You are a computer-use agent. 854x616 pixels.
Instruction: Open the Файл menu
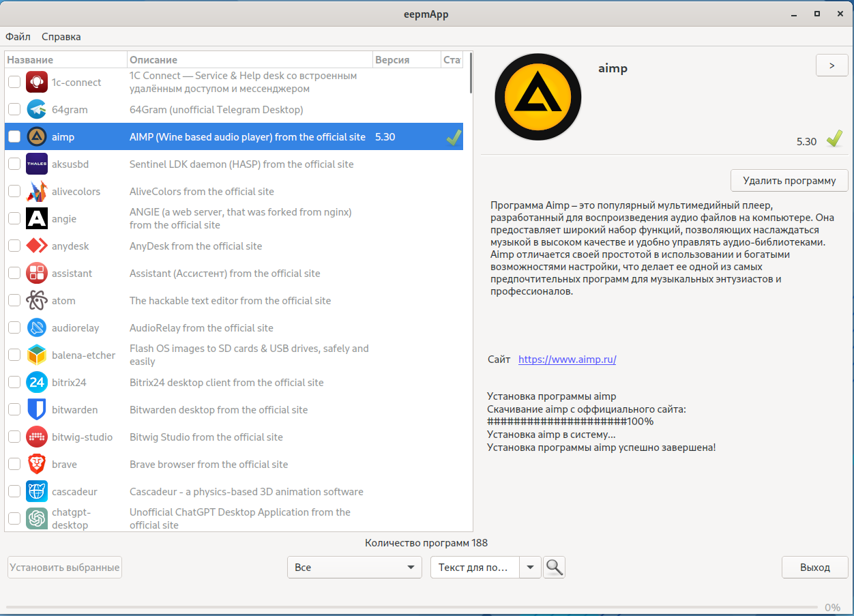click(18, 37)
